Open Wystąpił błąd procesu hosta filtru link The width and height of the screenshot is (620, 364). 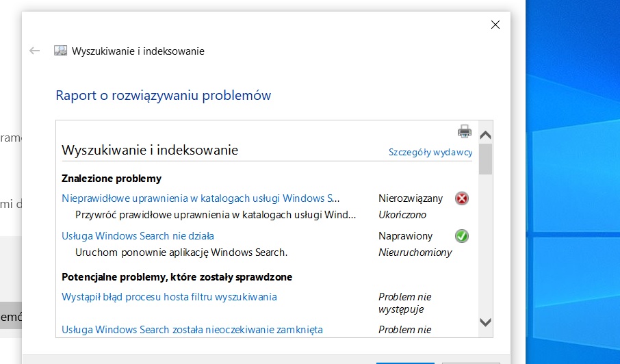pos(169,297)
